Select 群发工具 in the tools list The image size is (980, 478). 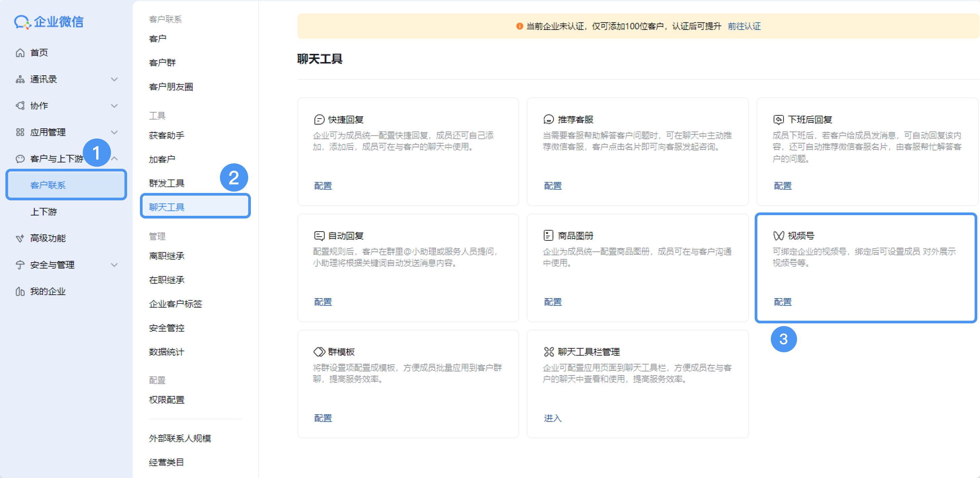pos(166,183)
